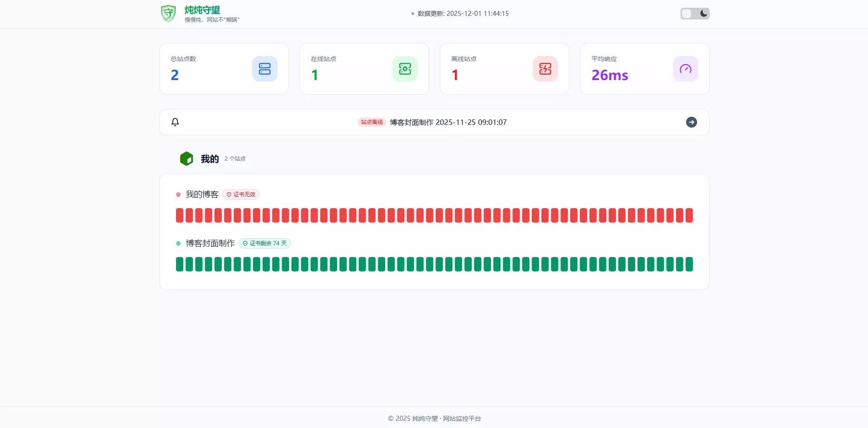Open notifications with the arrow button
This screenshot has height=428, width=868.
click(691, 122)
